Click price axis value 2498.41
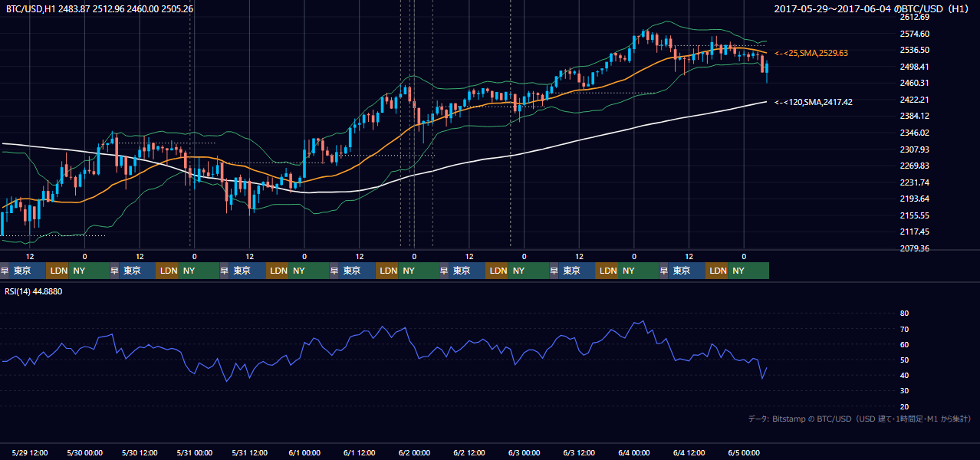980x460 pixels. coord(914,67)
